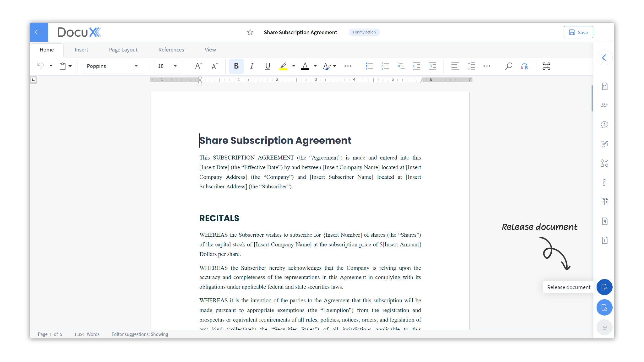Open the compare documents sidebar icon
The height and width of the screenshot is (362, 644).
tap(604, 202)
